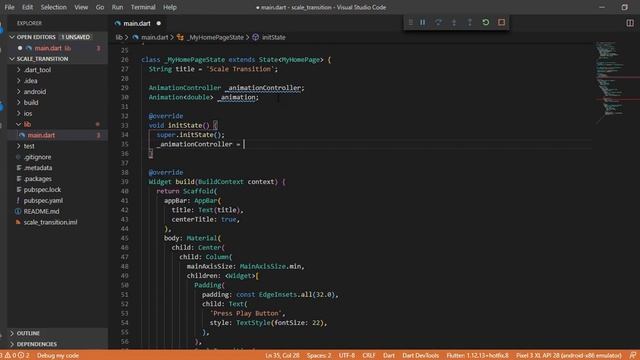The image size is (640, 360).
Task: Open the File menu
Action: (x=9, y=7)
